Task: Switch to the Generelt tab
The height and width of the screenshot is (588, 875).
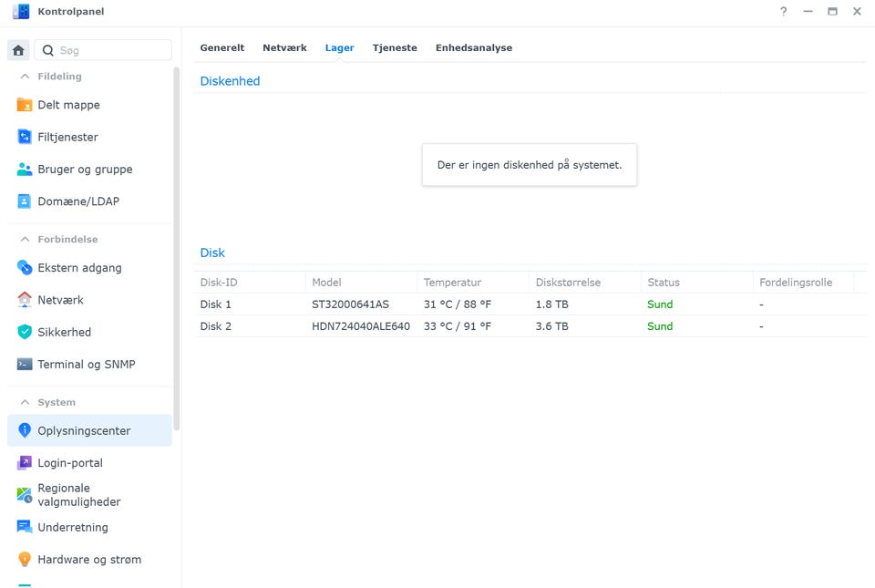Action: click(221, 47)
